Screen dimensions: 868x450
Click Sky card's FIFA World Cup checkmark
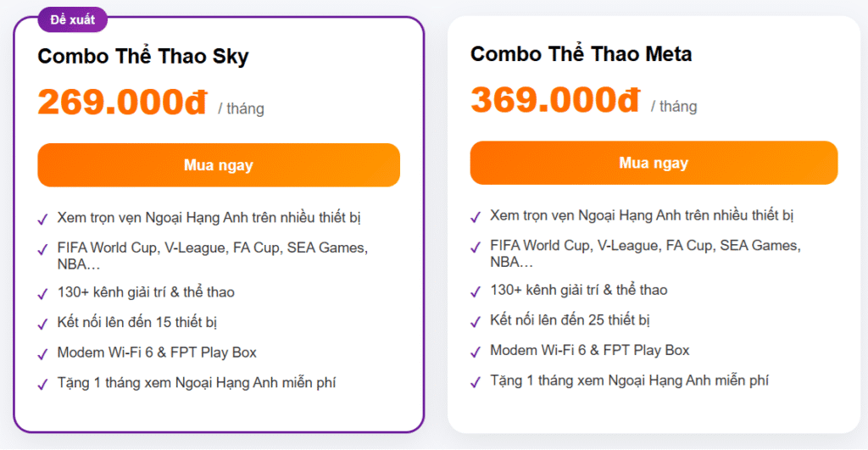point(42,250)
